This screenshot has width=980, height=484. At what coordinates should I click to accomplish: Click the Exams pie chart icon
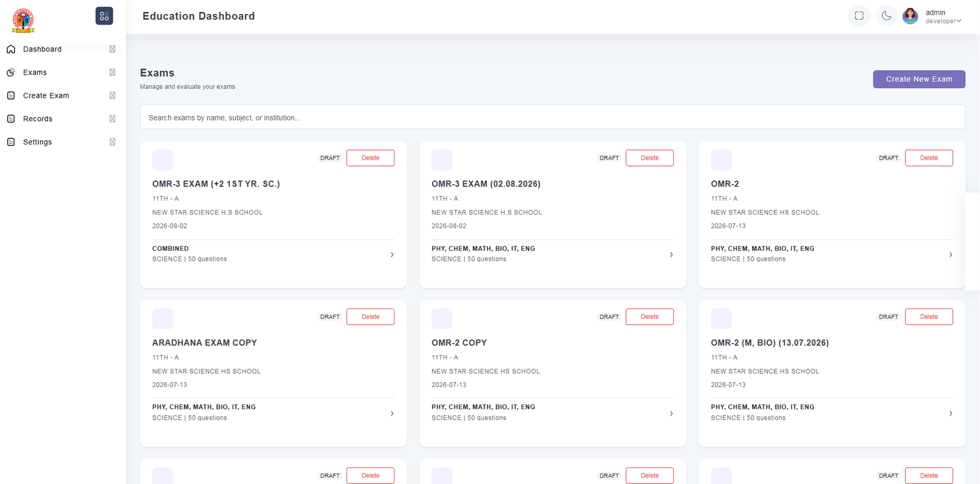(x=11, y=72)
